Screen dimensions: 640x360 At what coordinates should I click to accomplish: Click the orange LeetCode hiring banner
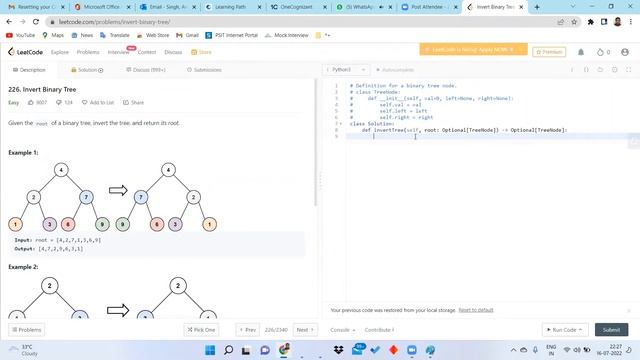point(473,50)
